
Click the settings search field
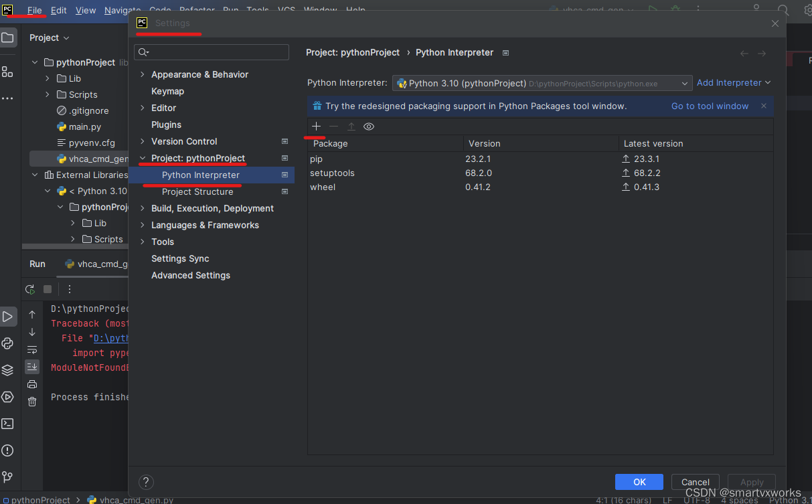point(212,52)
